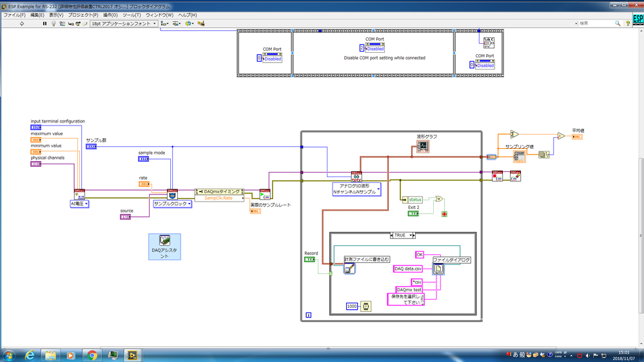Open the 表示(V) menu
This screenshot has height=362, width=644.
56,15
